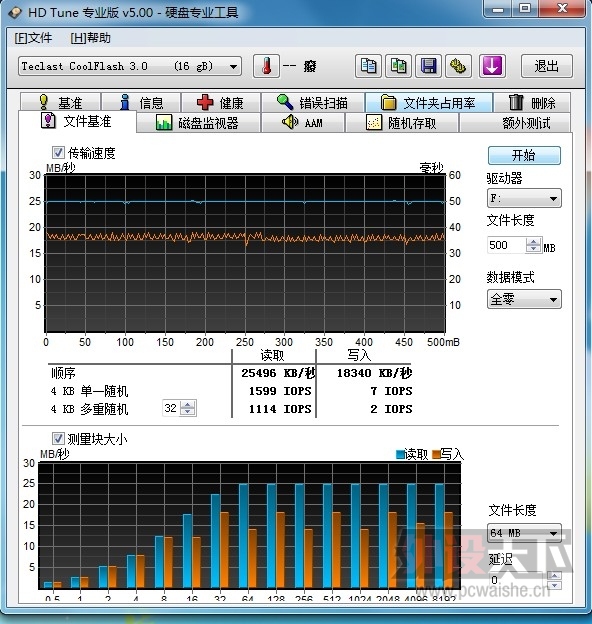The width and height of the screenshot is (592, 624).
Task: Open the 磁盘监视器 disk monitor tab
Action: pos(198,123)
